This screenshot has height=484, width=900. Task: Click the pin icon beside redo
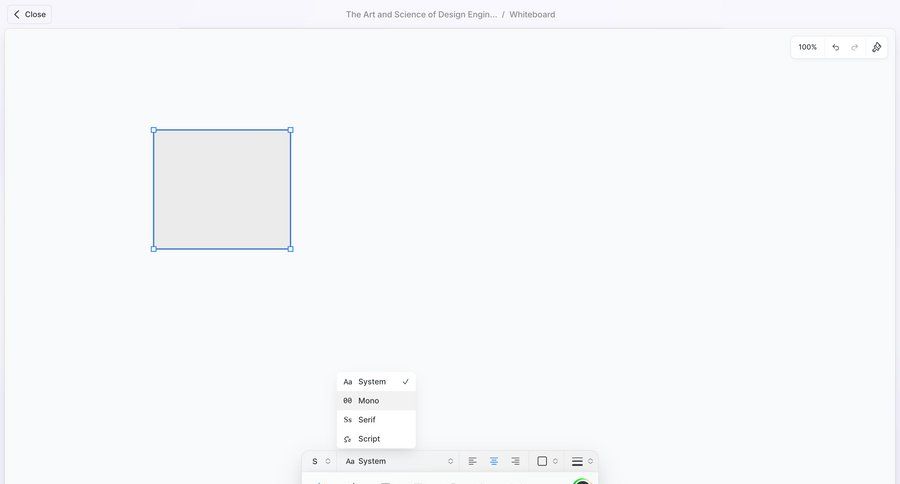[876, 47]
